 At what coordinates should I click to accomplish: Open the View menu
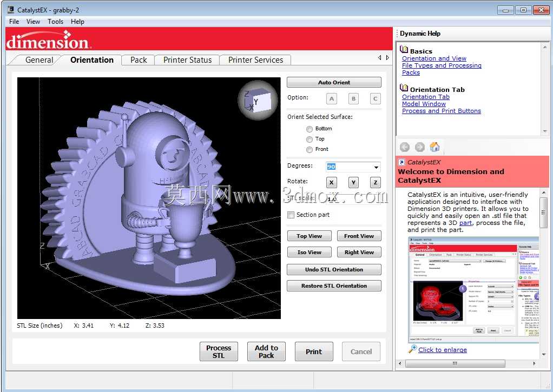(33, 22)
